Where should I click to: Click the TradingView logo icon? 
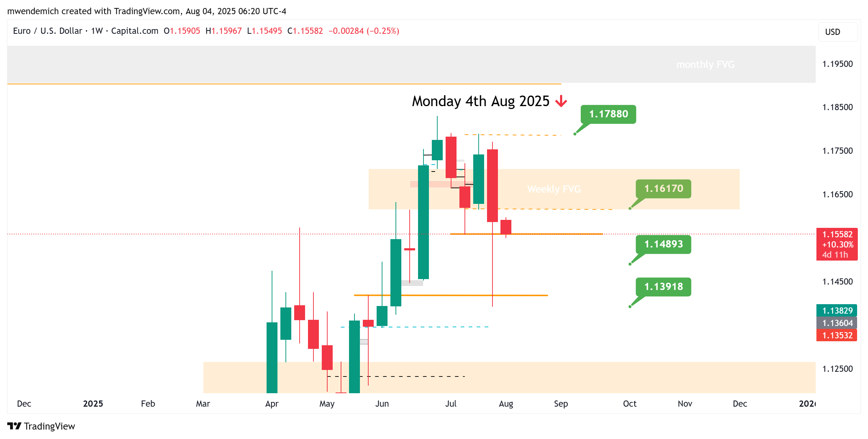(15, 426)
